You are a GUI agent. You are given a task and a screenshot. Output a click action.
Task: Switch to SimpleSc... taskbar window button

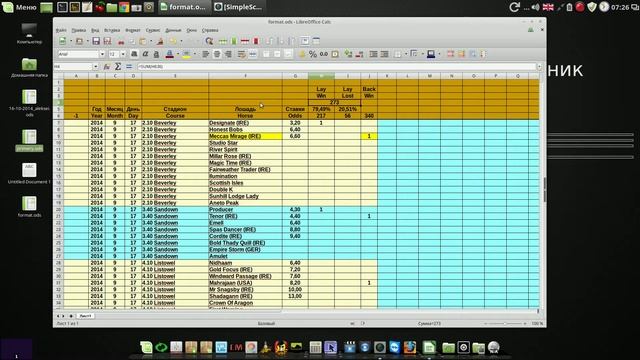(x=238, y=7)
